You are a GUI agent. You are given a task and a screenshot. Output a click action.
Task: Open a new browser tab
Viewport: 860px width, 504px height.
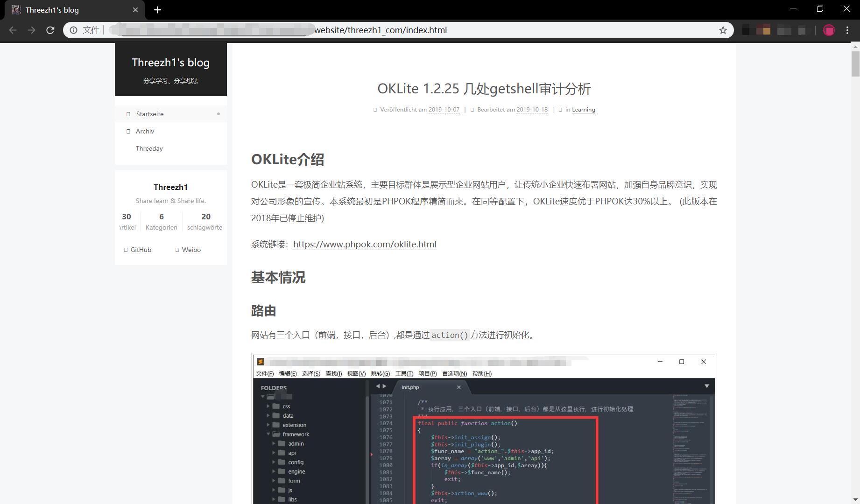pos(157,10)
